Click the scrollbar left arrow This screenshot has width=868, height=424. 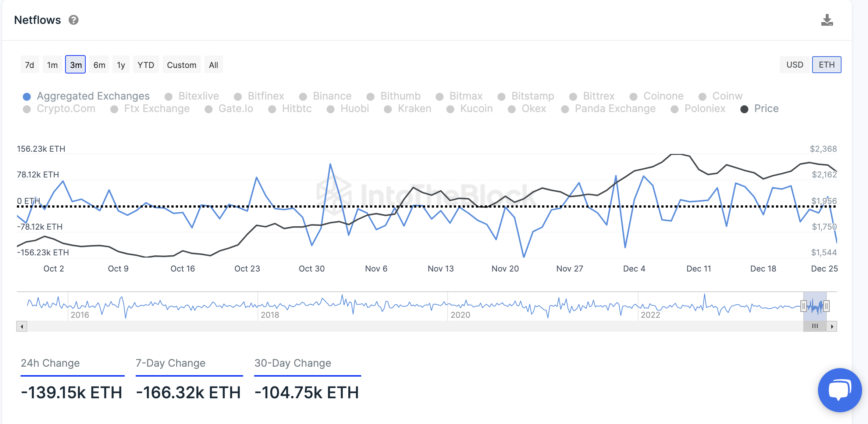[22, 326]
